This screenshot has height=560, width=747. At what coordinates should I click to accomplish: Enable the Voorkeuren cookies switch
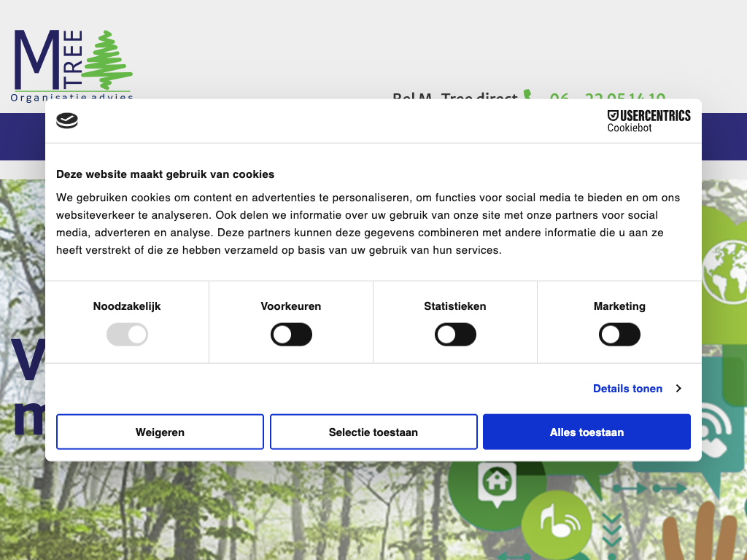(x=291, y=335)
